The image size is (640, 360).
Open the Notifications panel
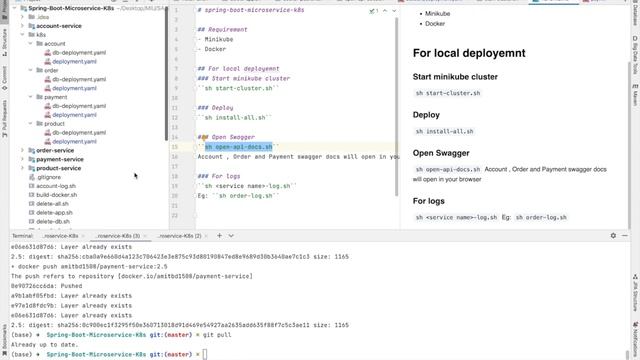[635, 339]
